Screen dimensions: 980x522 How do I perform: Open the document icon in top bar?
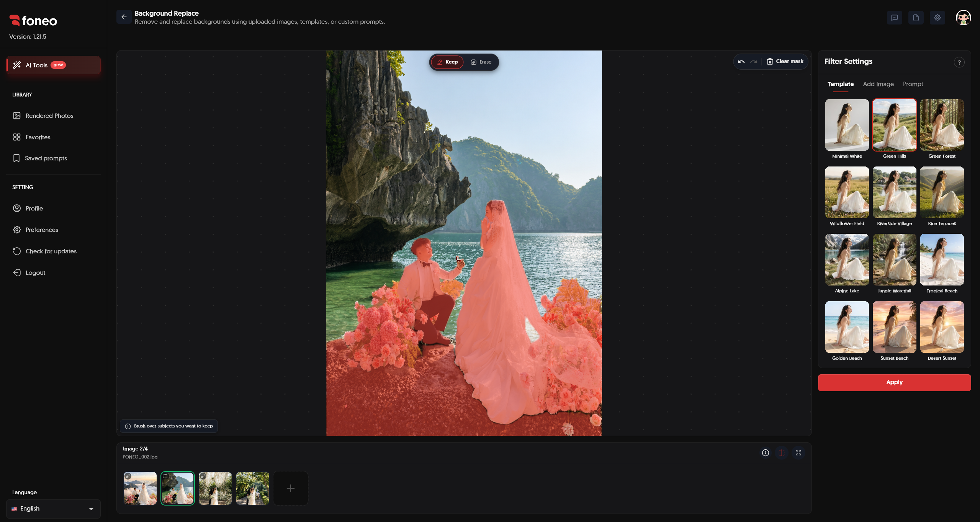tap(916, 18)
